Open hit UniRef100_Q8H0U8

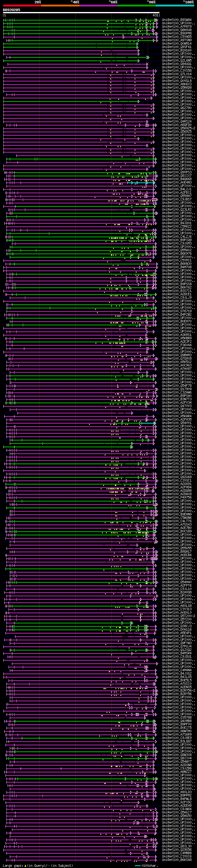[177, 30]
